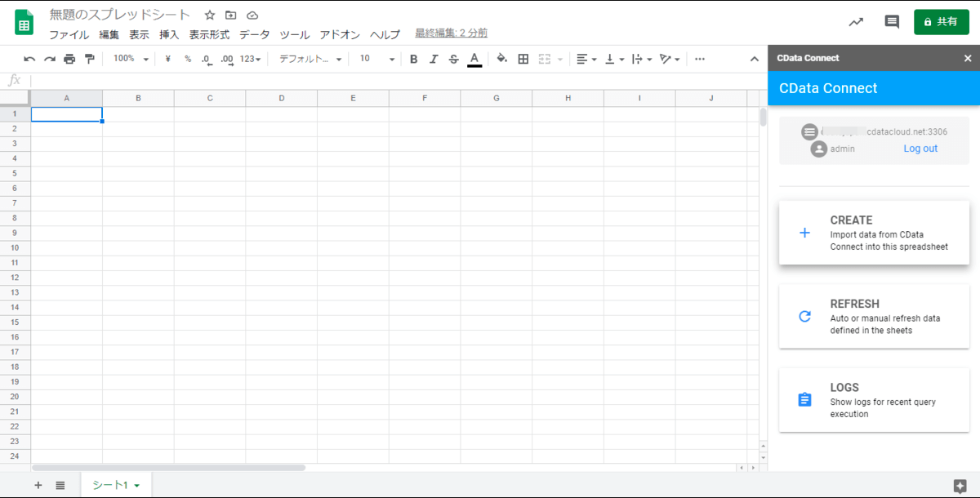Click the move to folder icon
980x498 pixels.
tap(231, 15)
